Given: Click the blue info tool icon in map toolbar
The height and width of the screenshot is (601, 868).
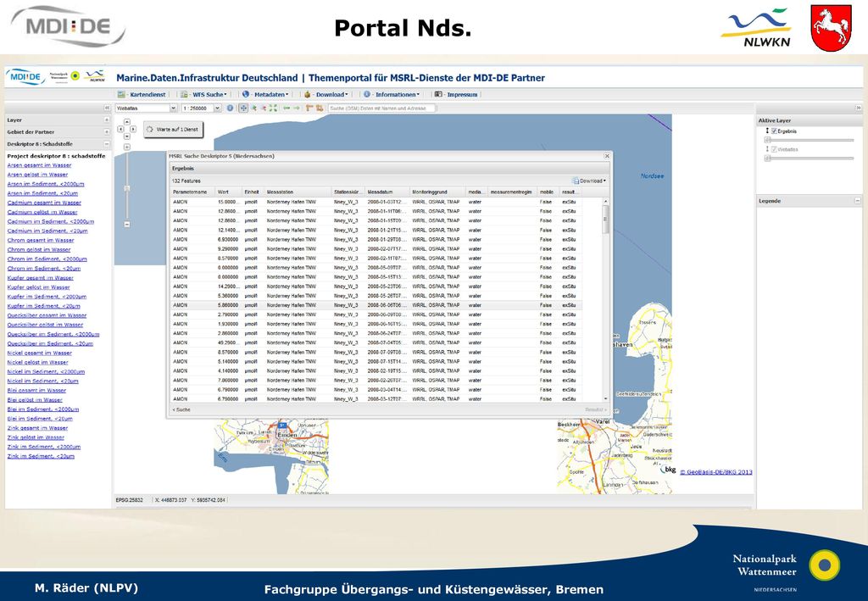Looking at the screenshot, I should pos(231,108).
